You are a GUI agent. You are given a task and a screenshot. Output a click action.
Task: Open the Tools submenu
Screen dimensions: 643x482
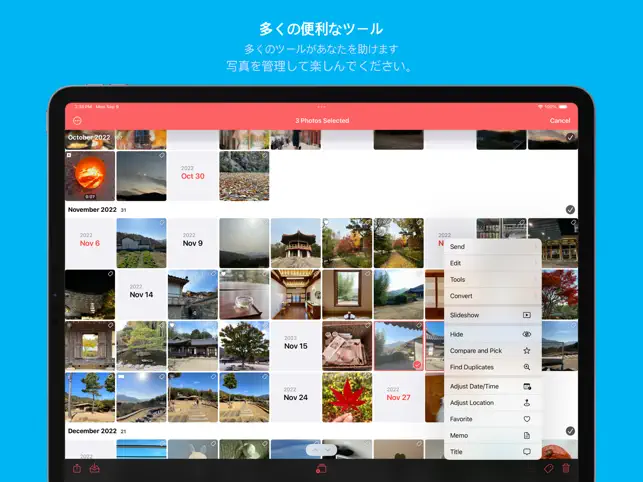pyautogui.click(x=493, y=279)
